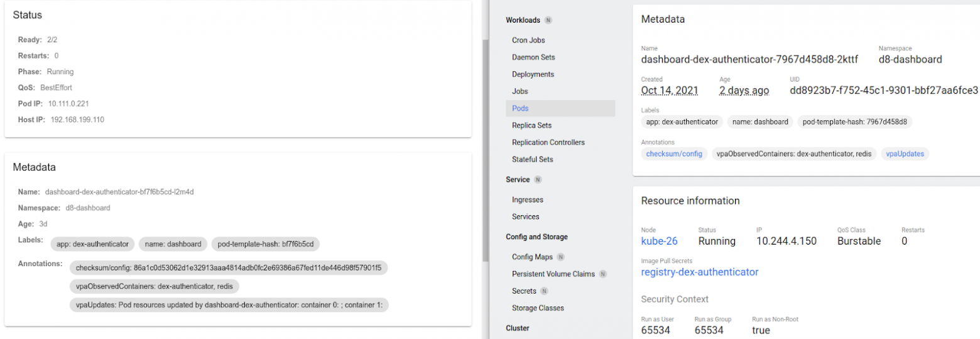Expand the vpaUpdates annotation chip
This screenshot has height=339, width=980.
[905, 153]
